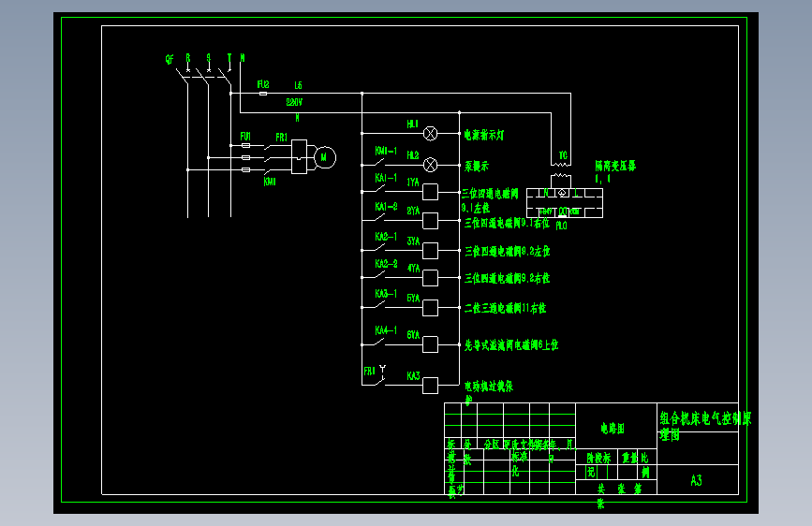Click the 'HL1' lamp label
The width and height of the screenshot is (812, 526).
(x=412, y=124)
